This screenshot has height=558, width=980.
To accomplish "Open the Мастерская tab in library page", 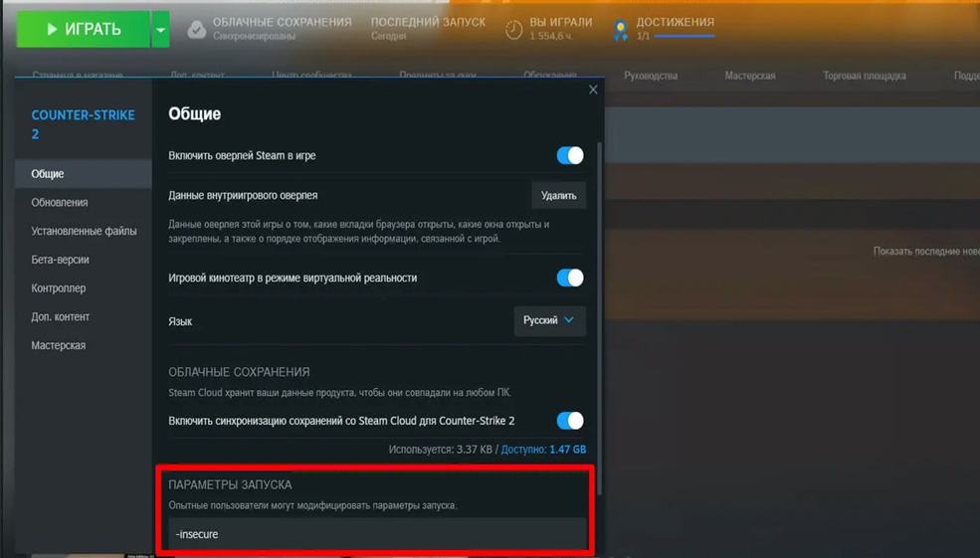I will pyautogui.click(x=750, y=76).
